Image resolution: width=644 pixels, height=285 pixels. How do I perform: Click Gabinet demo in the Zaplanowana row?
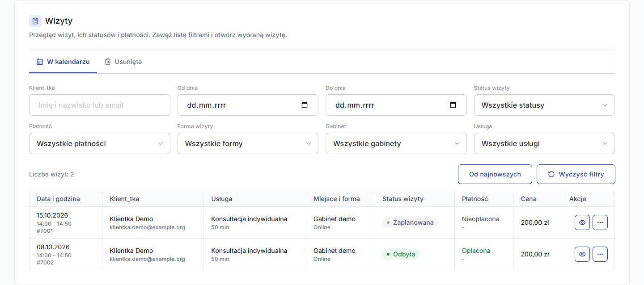(335, 219)
